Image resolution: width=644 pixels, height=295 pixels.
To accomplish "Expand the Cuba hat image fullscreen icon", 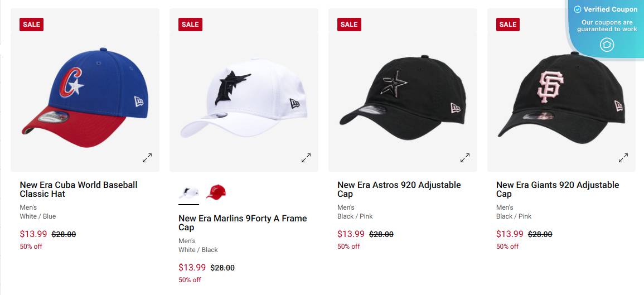I will click(x=147, y=158).
